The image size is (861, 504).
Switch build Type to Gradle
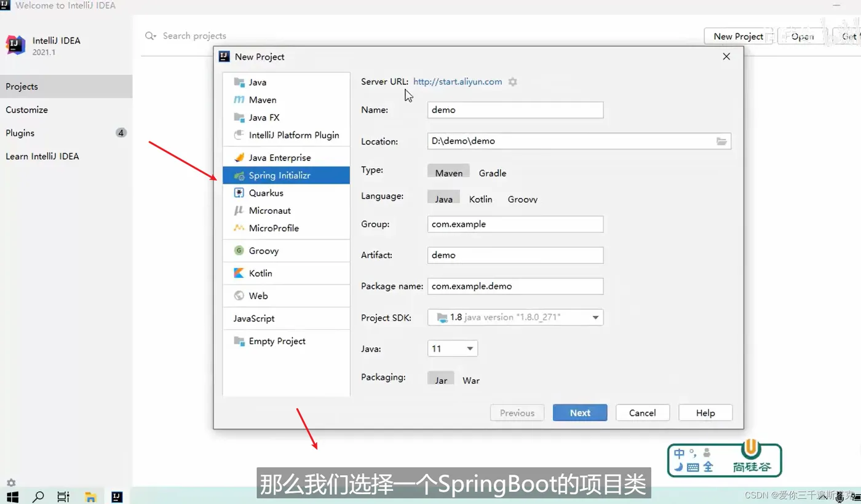click(493, 173)
